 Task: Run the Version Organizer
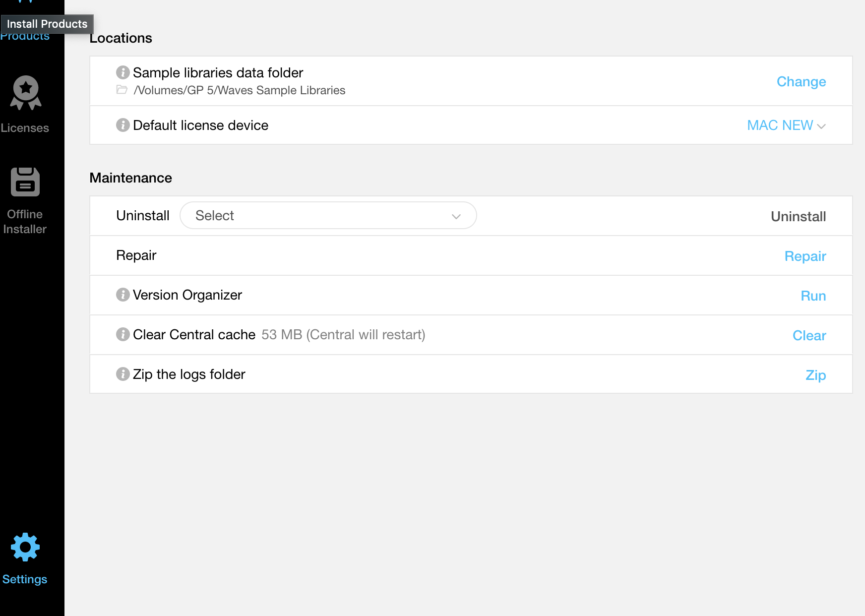(x=813, y=296)
